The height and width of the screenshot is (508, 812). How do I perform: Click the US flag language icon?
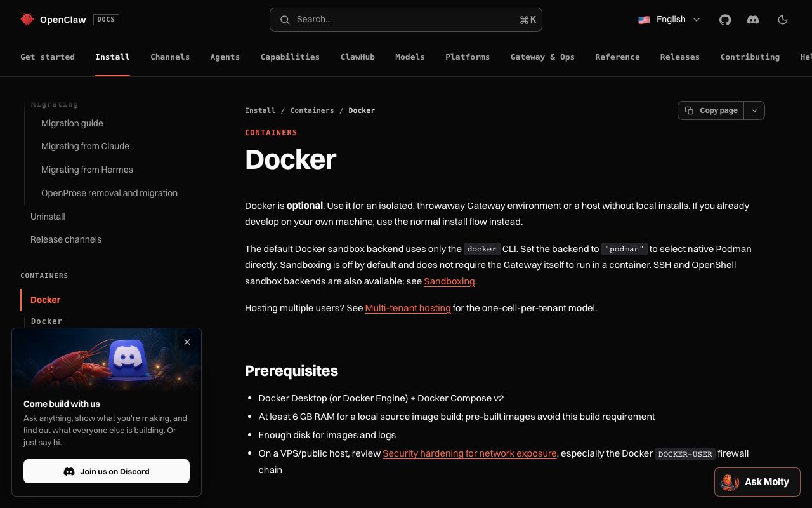coord(644,20)
